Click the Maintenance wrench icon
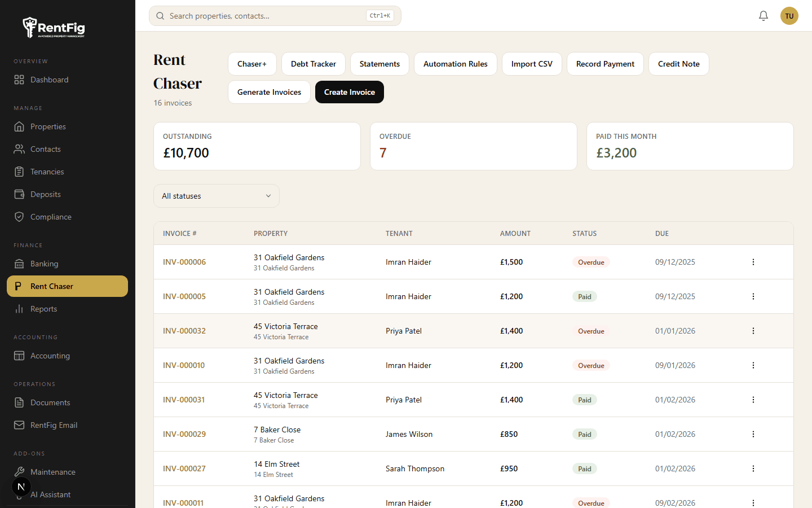This screenshot has width=812, height=508. coord(19,472)
